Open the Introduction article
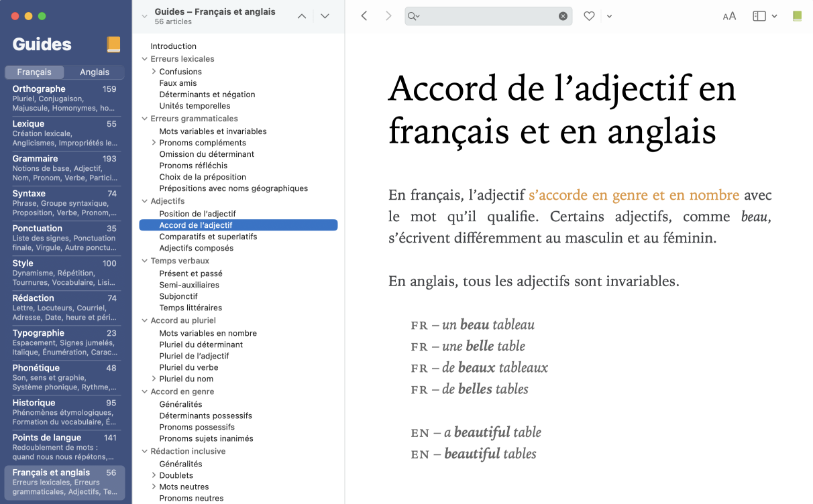The width and height of the screenshot is (813, 504). pos(173,46)
